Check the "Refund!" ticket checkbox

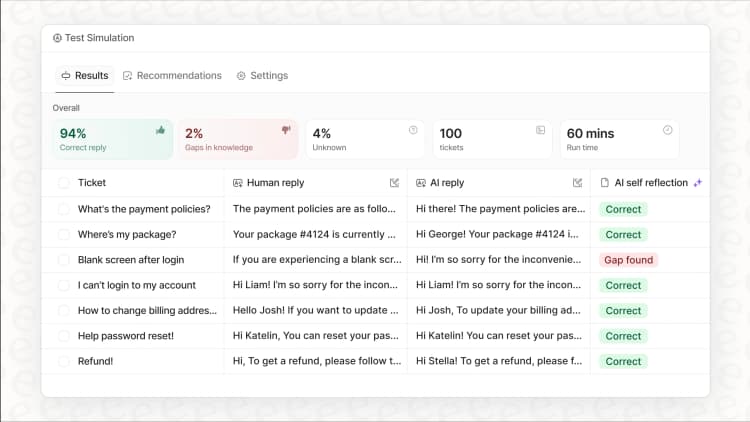pos(64,361)
